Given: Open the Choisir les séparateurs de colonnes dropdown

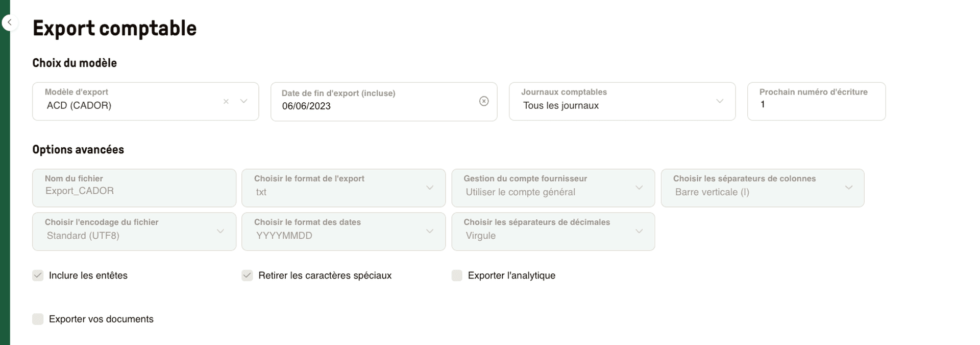Looking at the screenshot, I should coord(849,188).
